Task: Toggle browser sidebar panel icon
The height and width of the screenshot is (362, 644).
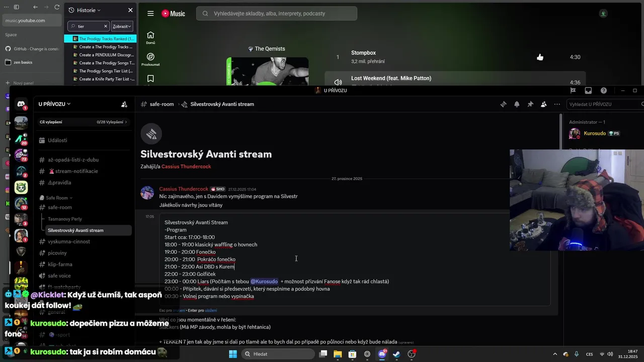Action: [x=16, y=7]
